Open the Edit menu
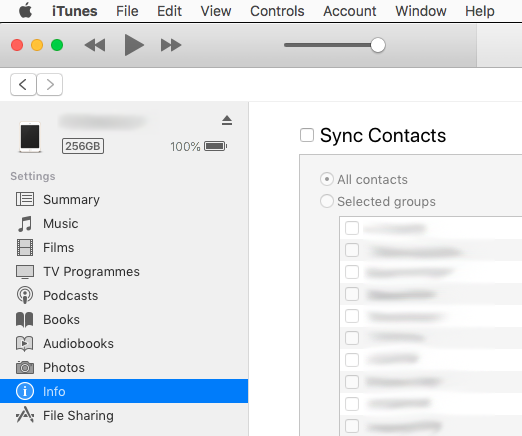Image resolution: width=522 pixels, height=436 pixels. point(169,11)
